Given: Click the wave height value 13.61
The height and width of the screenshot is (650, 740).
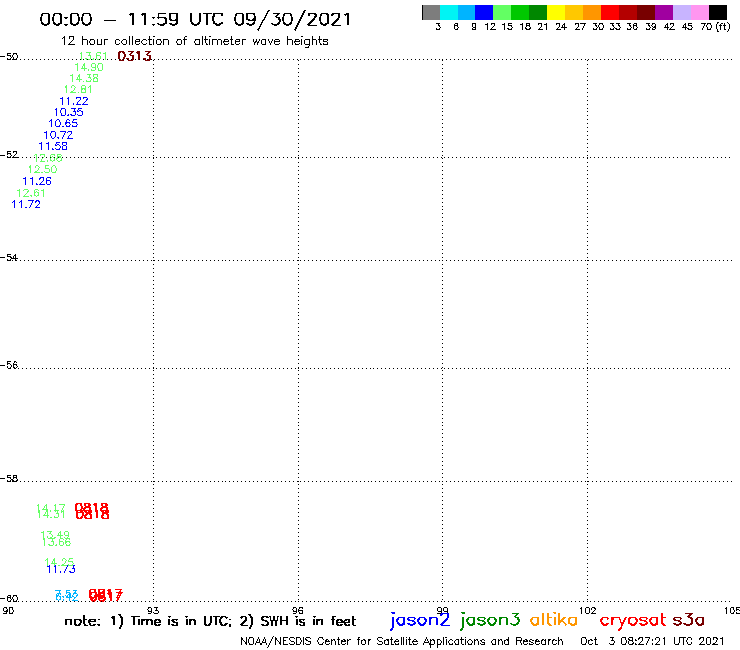Looking at the screenshot, I should point(93,56).
